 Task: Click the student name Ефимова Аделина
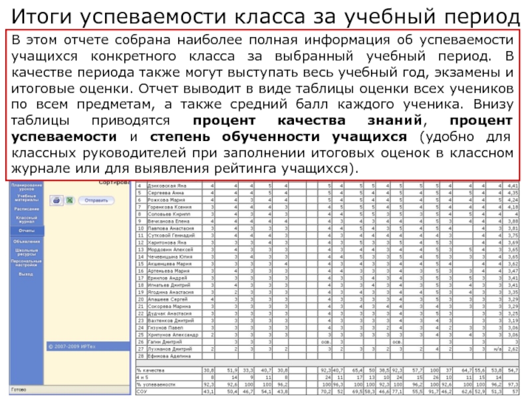click(169, 356)
